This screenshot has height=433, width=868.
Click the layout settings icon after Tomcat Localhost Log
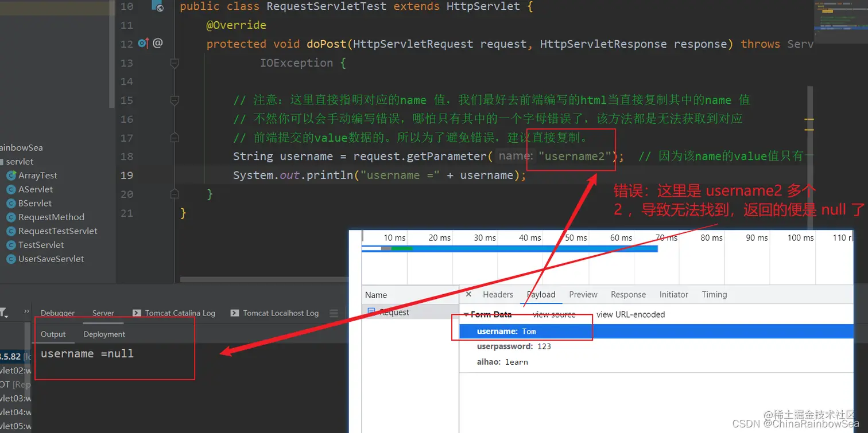coord(334,313)
